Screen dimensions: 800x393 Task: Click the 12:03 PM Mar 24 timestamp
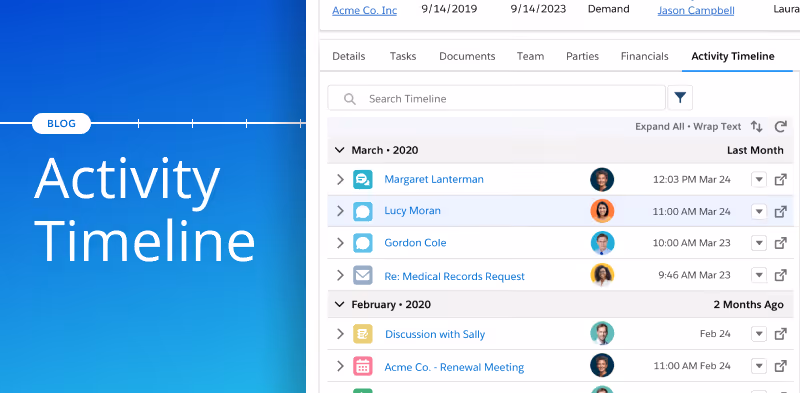(x=692, y=180)
